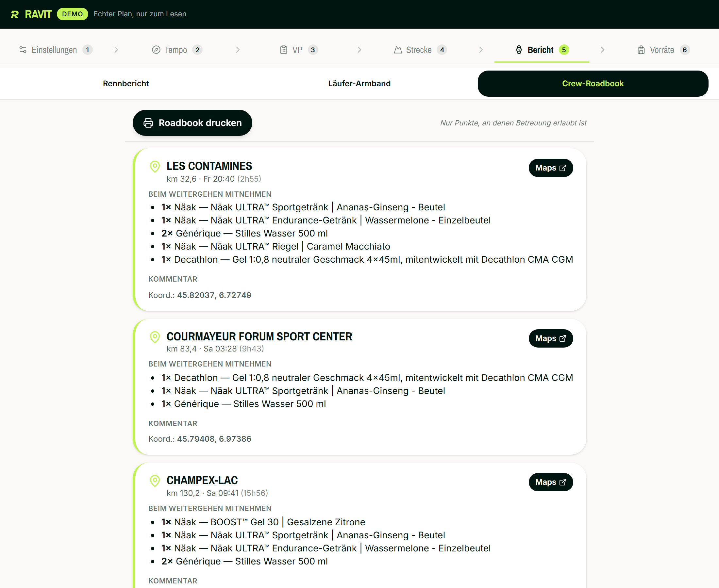Click the Tempo compass icon

156,50
